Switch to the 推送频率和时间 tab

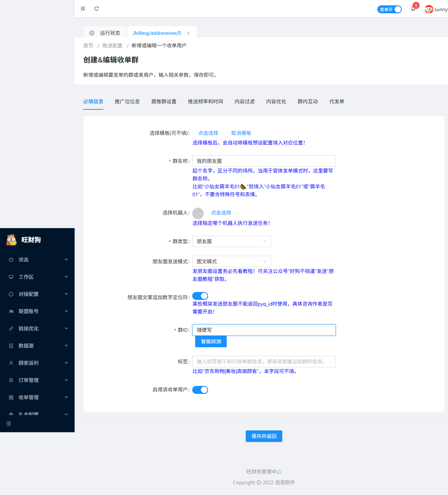coord(206,102)
